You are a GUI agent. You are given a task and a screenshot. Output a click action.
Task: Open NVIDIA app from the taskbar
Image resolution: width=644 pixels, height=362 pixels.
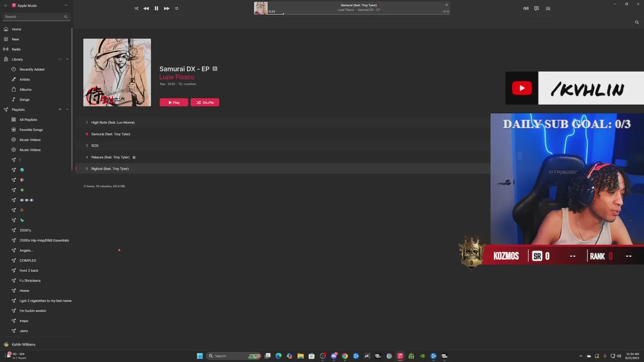click(422, 356)
